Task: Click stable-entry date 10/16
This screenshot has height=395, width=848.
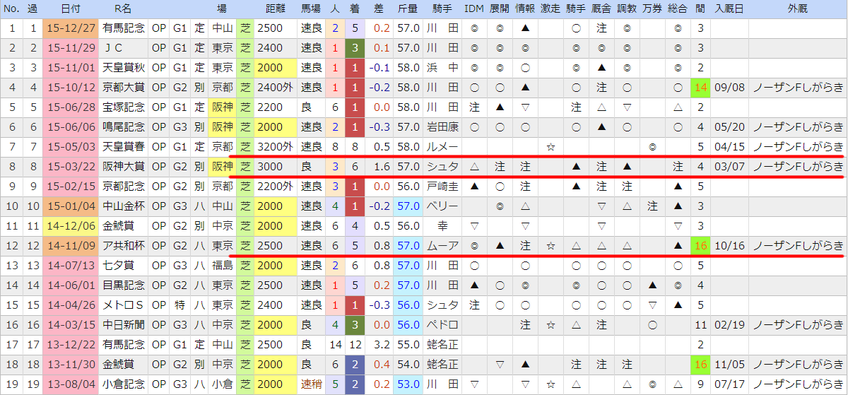Action: 728,246
